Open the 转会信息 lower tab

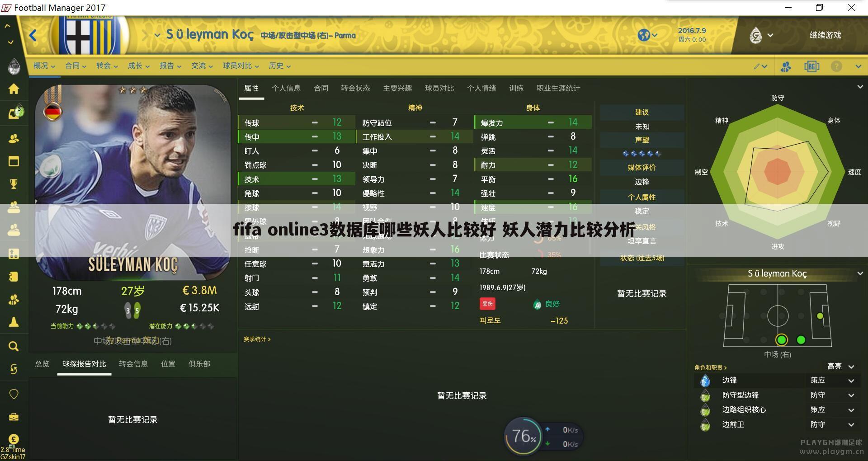point(133,364)
